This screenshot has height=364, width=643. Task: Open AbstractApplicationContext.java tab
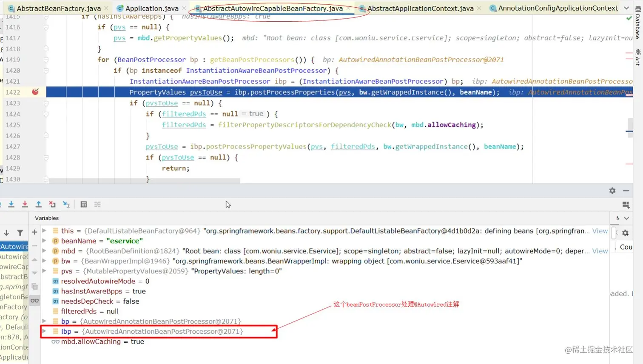point(420,8)
